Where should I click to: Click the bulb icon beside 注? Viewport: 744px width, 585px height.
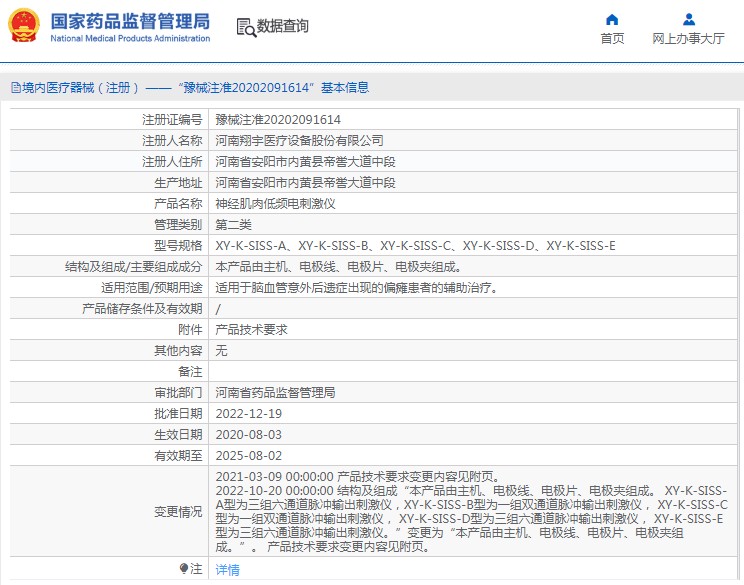[184, 569]
